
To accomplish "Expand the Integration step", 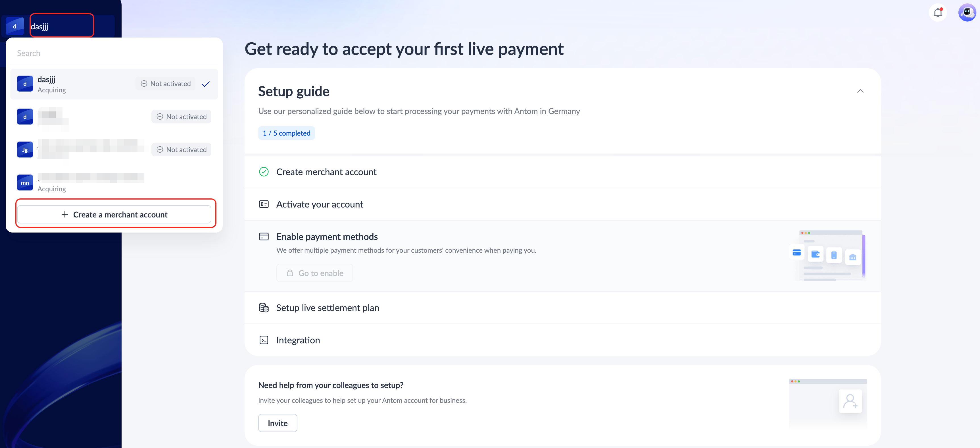I will (x=298, y=340).
